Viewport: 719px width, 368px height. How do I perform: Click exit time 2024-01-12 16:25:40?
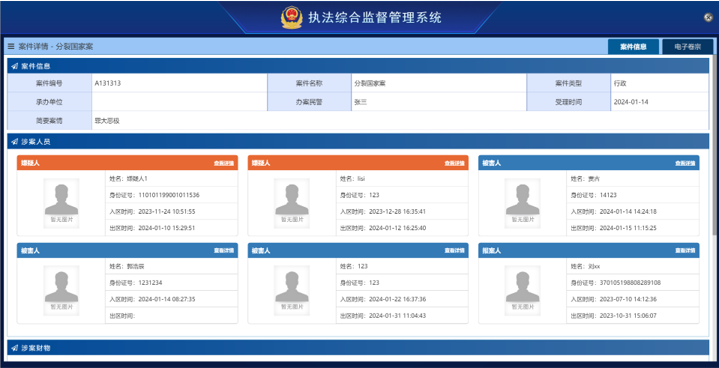(398, 228)
